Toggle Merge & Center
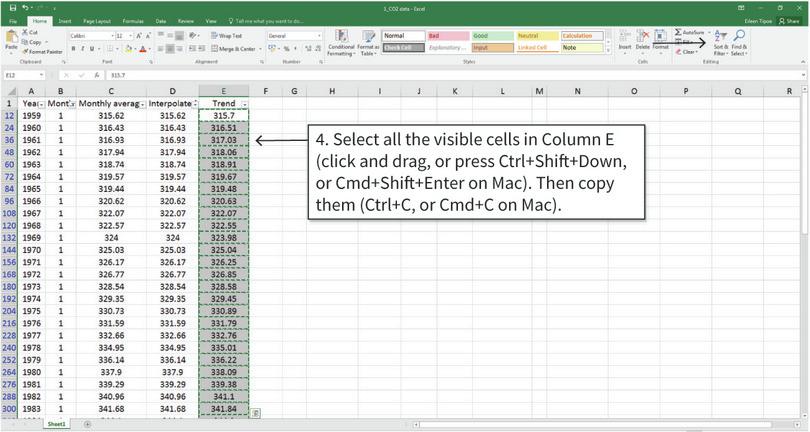Viewport: 810px width, 432px height. click(x=233, y=49)
